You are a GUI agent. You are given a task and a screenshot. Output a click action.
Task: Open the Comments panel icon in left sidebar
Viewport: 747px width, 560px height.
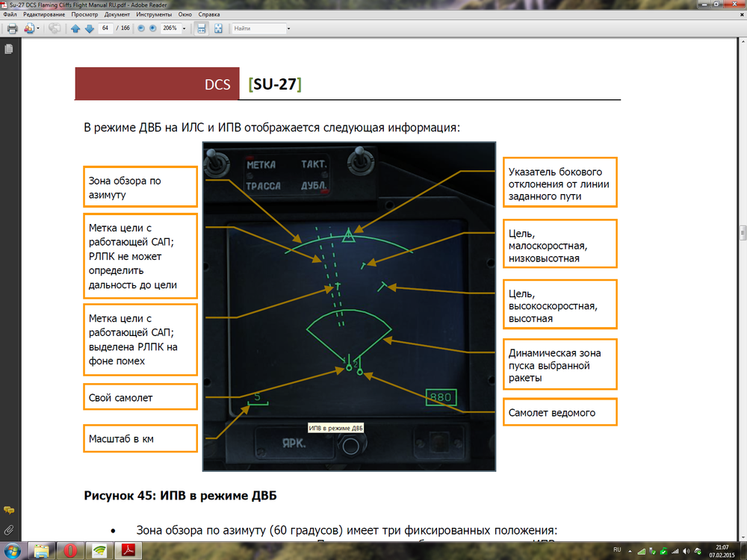pos(8,511)
